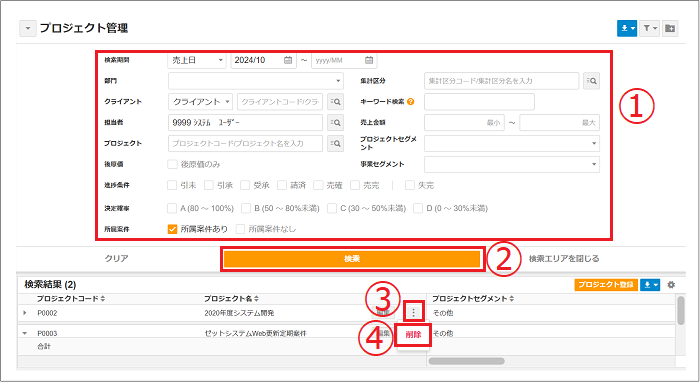This screenshot has height=383, width=700.
Task: Click the end date yyyy/MM field
Action: click(344, 60)
